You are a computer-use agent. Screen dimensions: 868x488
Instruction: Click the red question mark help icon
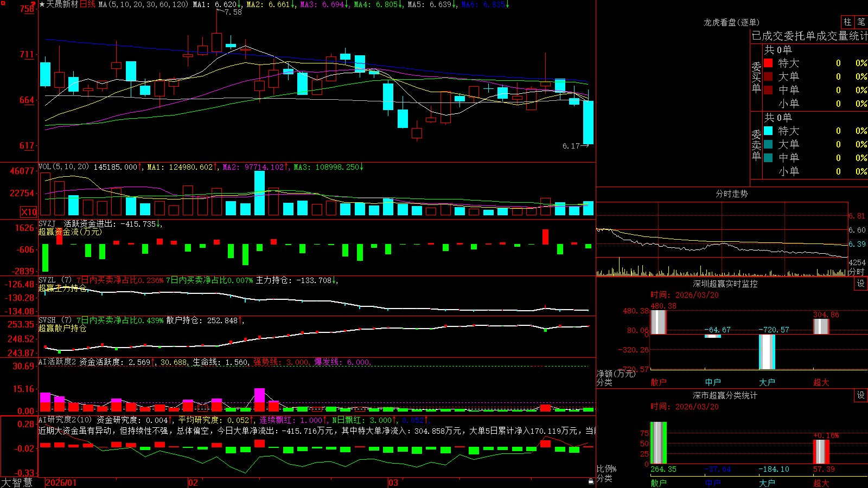pos(33,5)
